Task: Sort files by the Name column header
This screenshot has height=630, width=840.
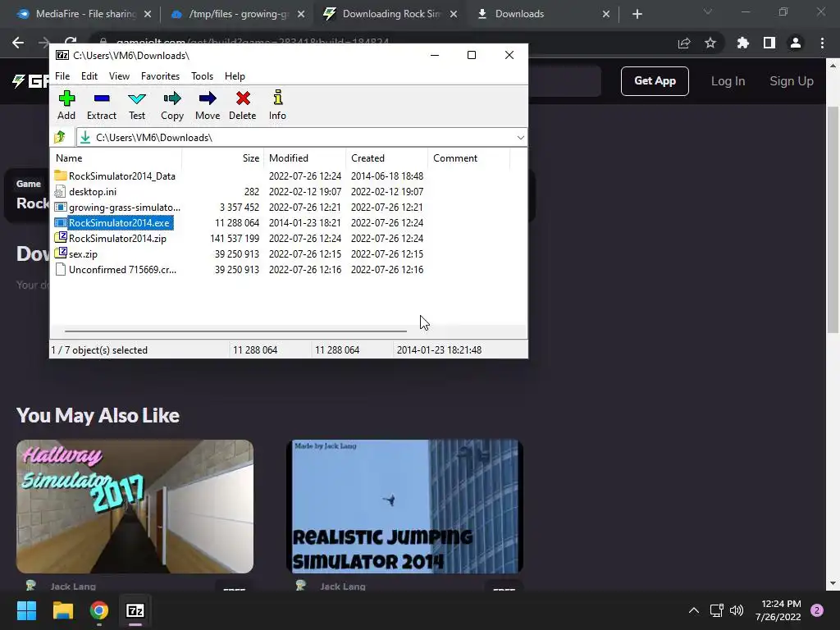Action: (x=116, y=158)
